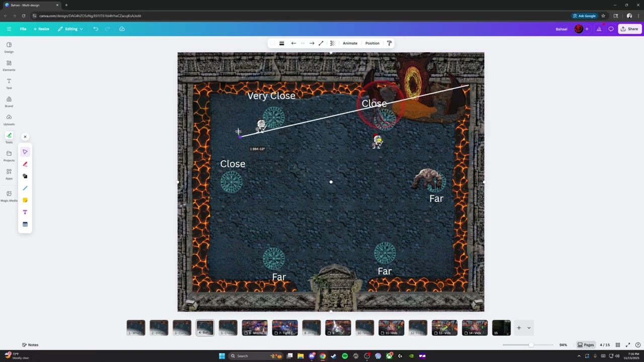Open Steam from the taskbar
The width and height of the screenshot is (644, 362).
coord(334,356)
